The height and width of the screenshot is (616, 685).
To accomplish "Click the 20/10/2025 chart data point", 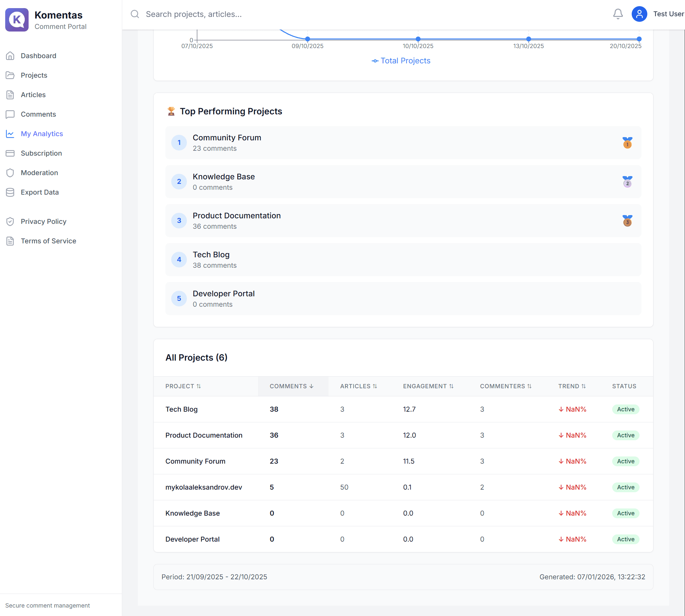I will [x=639, y=39].
